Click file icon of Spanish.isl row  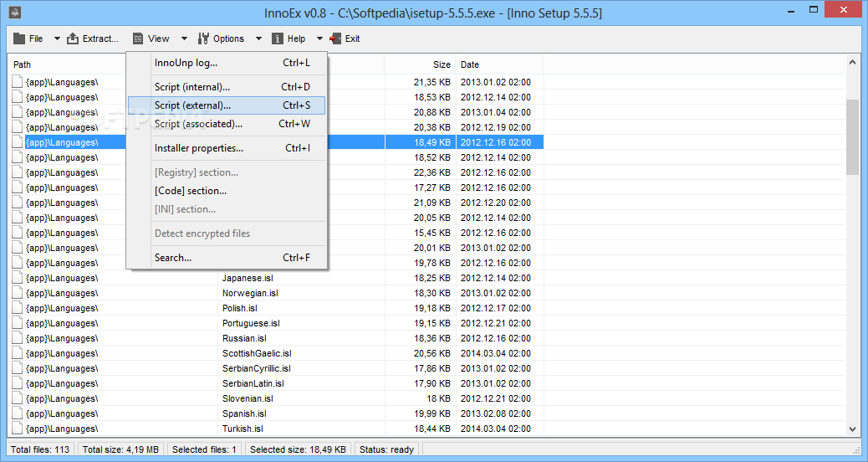click(18, 413)
